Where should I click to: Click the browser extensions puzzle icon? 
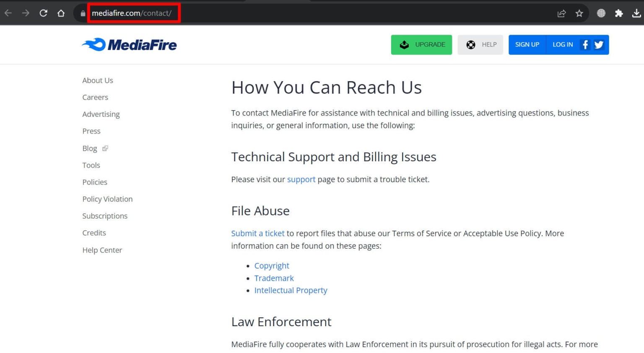[x=619, y=13]
